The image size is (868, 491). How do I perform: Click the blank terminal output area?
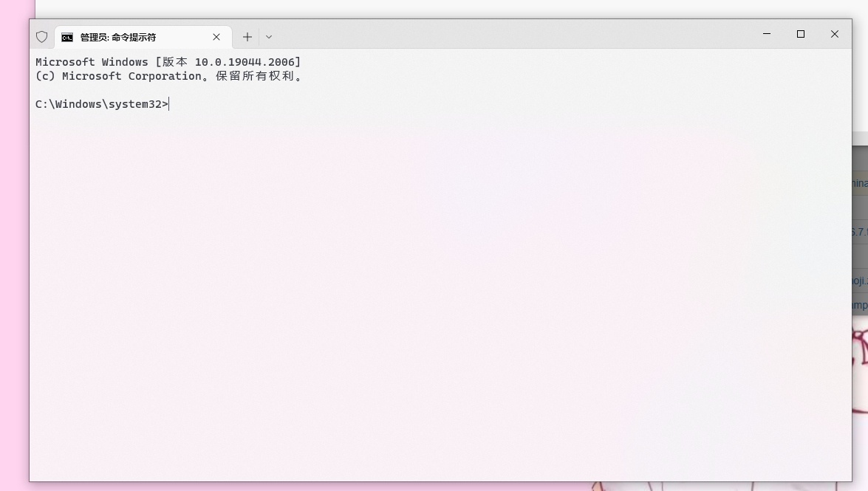[443, 295]
